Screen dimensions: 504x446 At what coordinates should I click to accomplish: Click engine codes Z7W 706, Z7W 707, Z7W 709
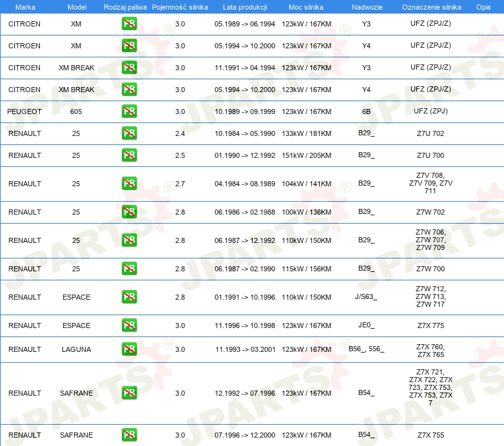click(x=431, y=240)
